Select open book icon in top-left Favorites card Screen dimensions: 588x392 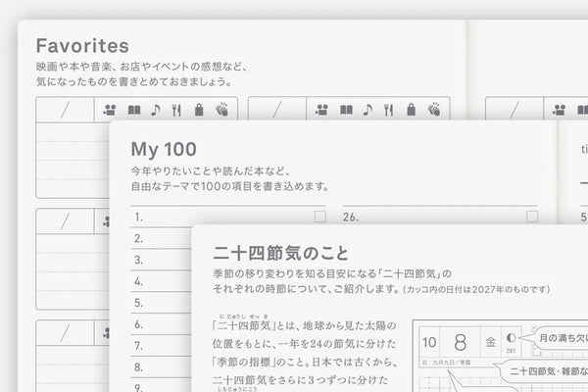134,110
